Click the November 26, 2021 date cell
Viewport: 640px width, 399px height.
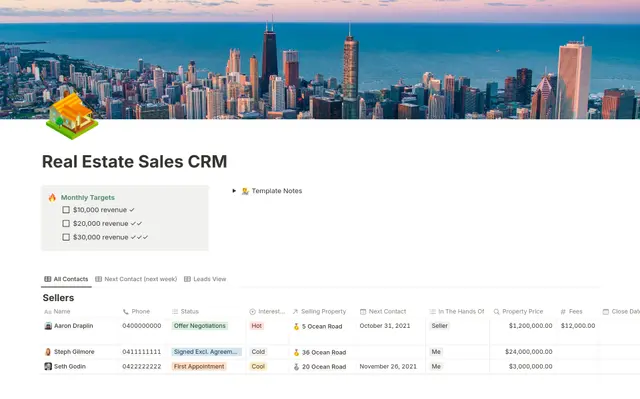coord(388,366)
